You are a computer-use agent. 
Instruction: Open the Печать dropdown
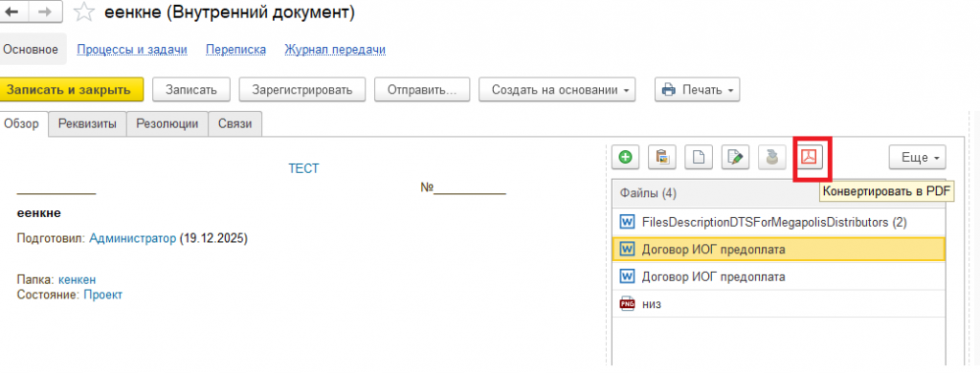[x=698, y=89]
